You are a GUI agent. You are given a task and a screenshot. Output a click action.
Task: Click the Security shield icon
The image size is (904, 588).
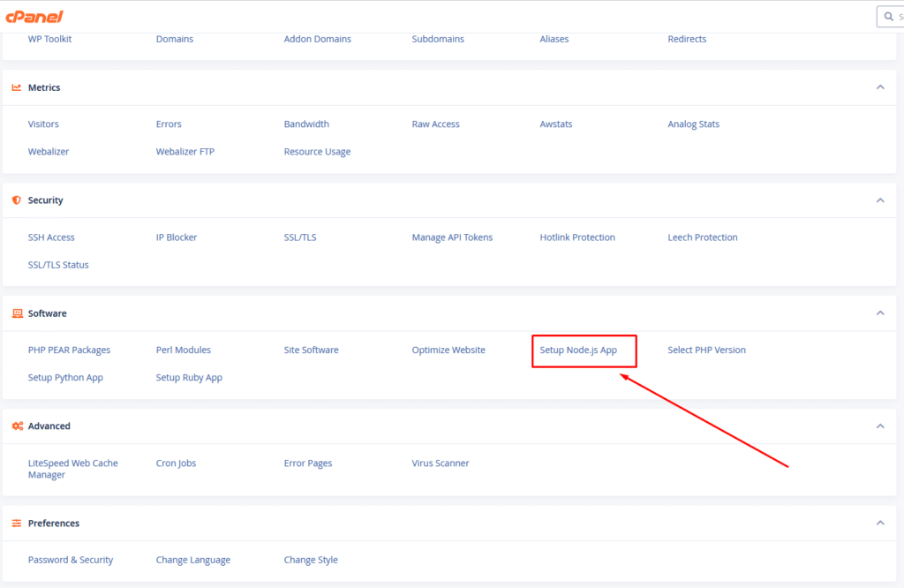[16, 200]
